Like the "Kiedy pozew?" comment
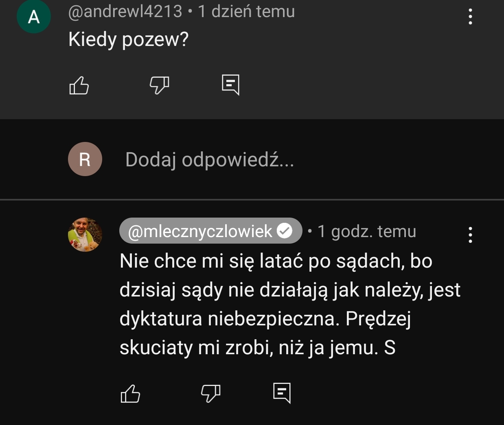 click(79, 85)
